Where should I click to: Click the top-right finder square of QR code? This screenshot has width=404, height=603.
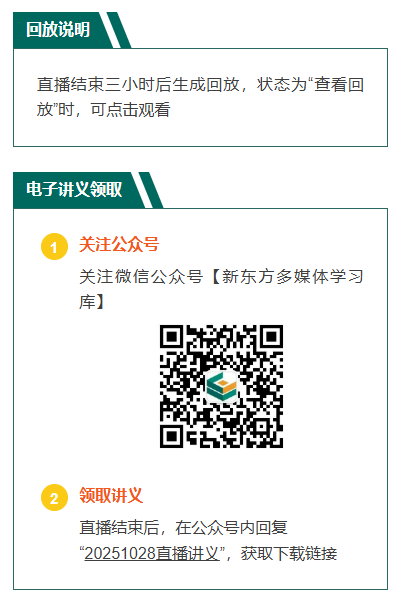[x=271, y=336]
